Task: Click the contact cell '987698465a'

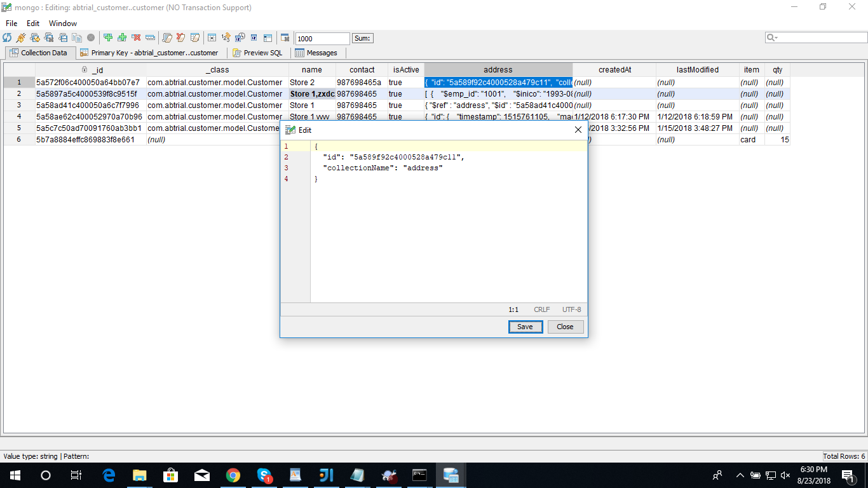Action: [x=362, y=83]
